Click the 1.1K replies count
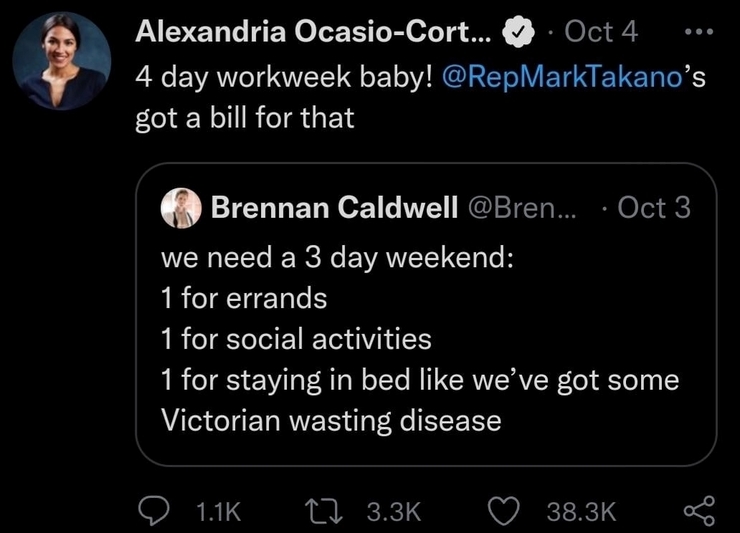The width and height of the screenshot is (740, 533). pos(218,512)
